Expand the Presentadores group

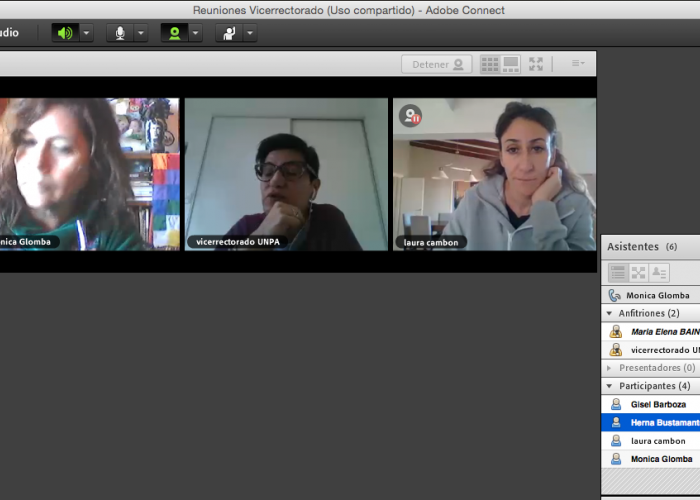pos(610,368)
